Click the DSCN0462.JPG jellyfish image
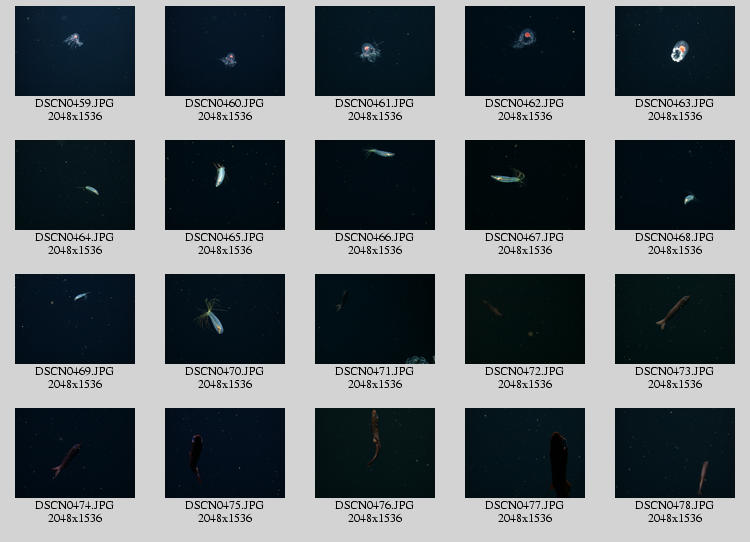Image resolution: width=750 pixels, height=542 pixels. [x=525, y=51]
